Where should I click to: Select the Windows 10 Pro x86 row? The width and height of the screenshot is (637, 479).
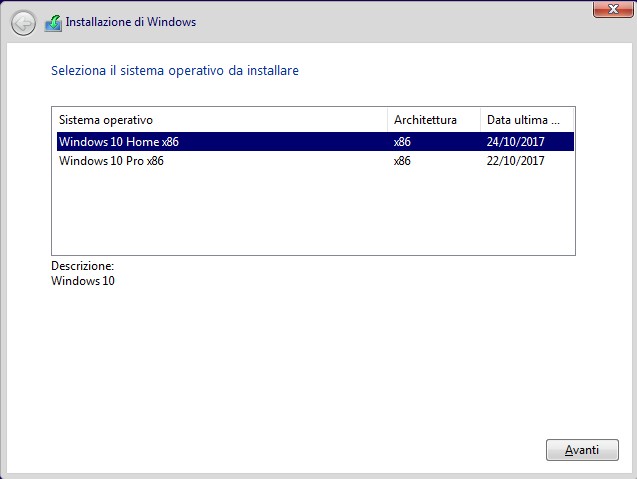pyautogui.click(x=315, y=160)
